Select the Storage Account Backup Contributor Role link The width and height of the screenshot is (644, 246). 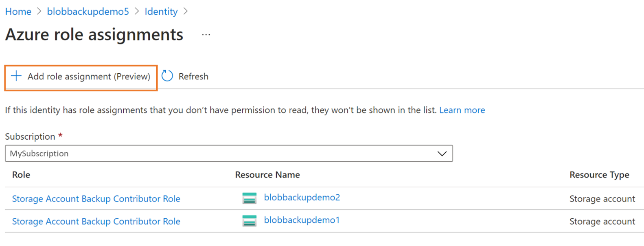pyautogui.click(x=96, y=198)
